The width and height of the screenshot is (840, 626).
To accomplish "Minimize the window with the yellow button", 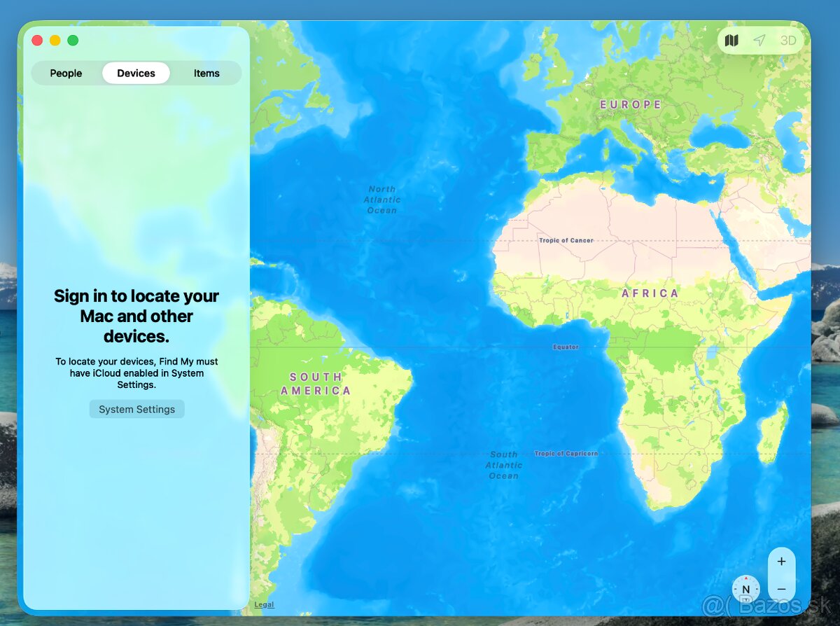I will [55, 41].
